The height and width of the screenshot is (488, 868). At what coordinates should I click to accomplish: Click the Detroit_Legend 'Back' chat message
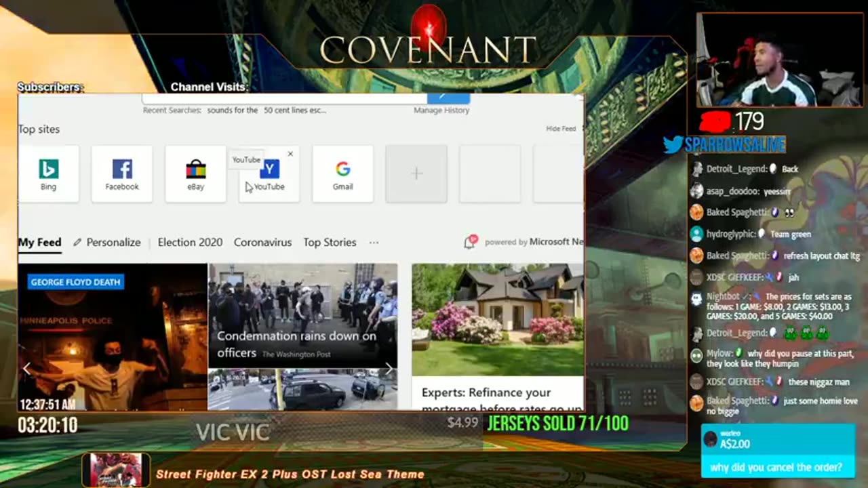(x=745, y=169)
